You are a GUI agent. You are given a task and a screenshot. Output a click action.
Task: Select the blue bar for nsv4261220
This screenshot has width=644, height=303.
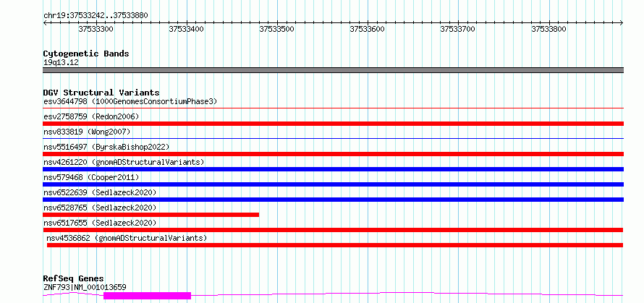coord(333,169)
